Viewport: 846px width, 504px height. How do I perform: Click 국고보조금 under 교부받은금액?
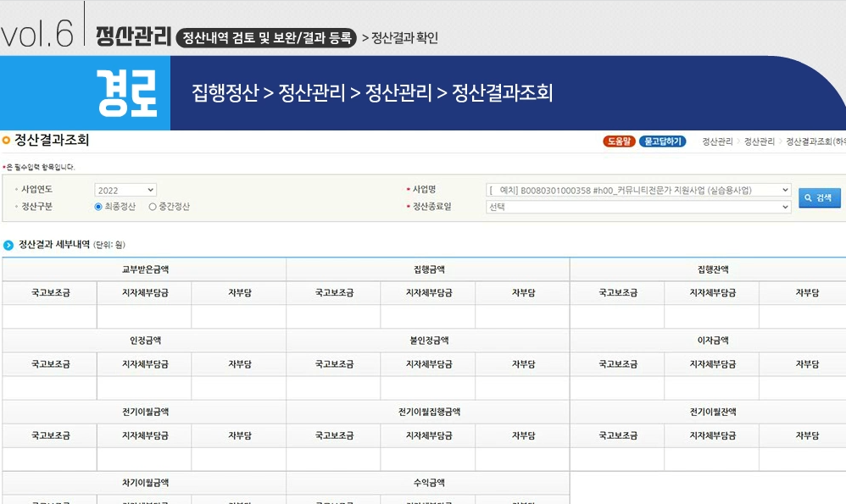pyautogui.click(x=50, y=293)
